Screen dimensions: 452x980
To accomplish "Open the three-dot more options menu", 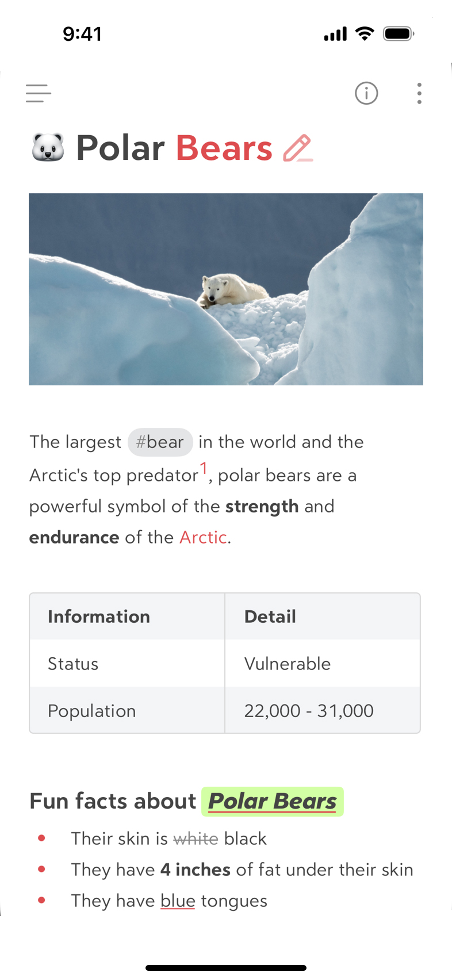I will pyautogui.click(x=419, y=93).
